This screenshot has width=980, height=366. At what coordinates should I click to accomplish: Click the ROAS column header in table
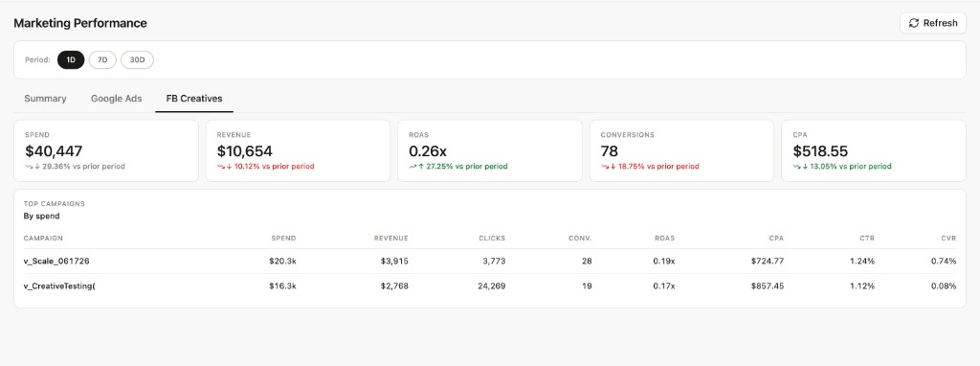pos(665,239)
